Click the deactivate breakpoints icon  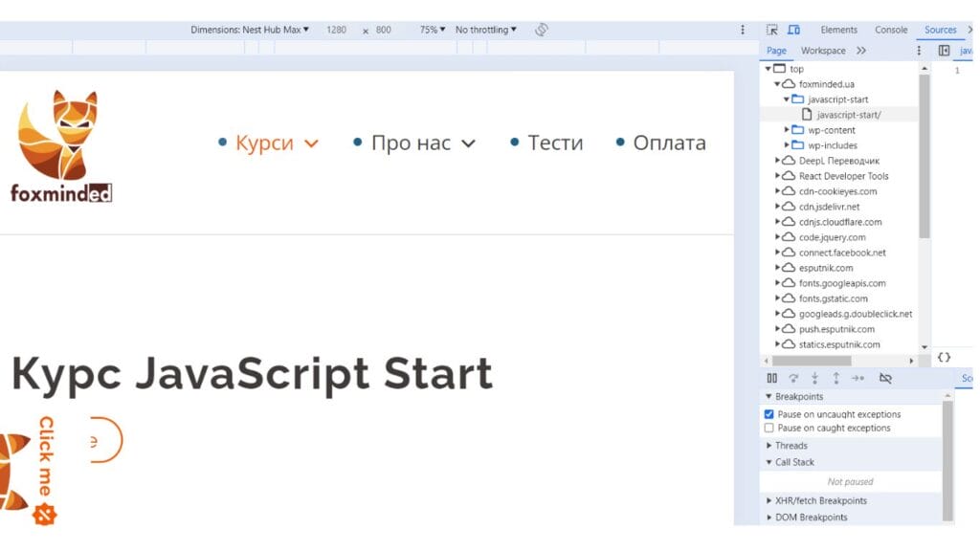[885, 378]
